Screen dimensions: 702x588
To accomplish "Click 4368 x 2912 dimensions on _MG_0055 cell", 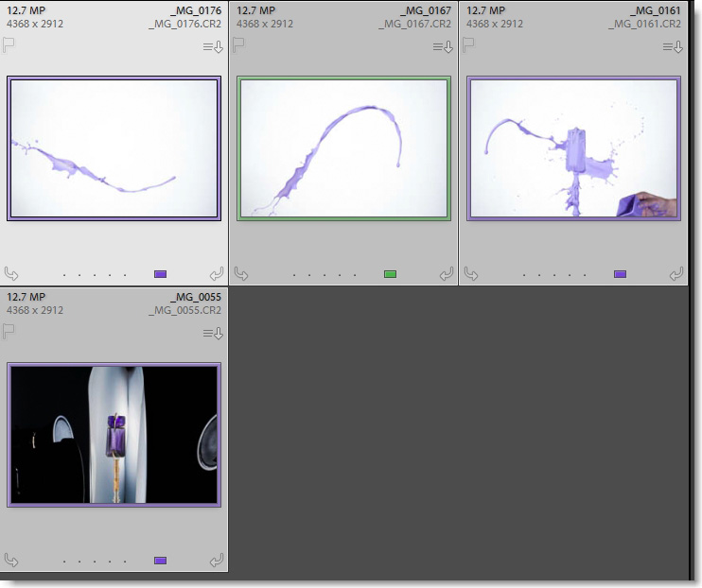I will pyautogui.click(x=35, y=310).
